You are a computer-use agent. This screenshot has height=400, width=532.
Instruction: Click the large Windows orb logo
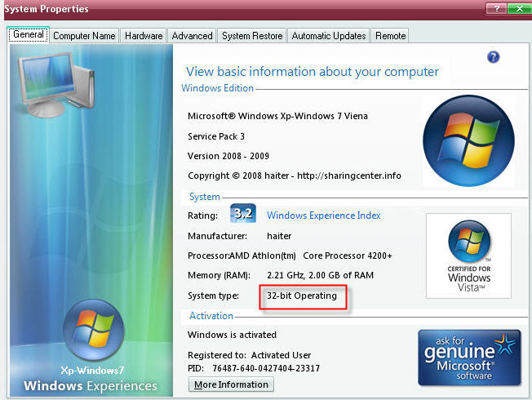pyautogui.click(x=468, y=140)
